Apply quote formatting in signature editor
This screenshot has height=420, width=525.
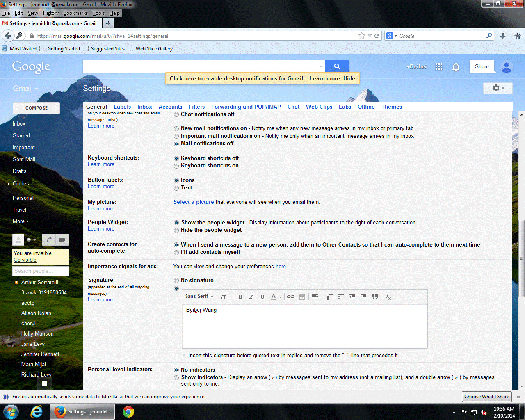pos(375,297)
